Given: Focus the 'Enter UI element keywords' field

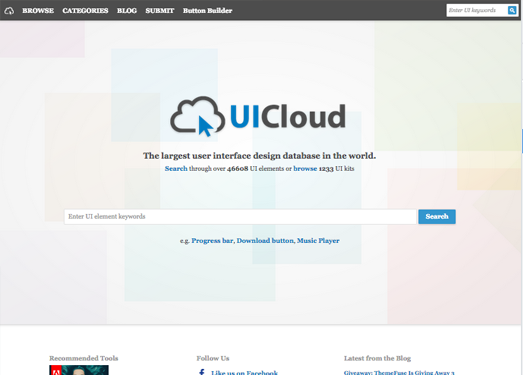Looking at the screenshot, I should point(240,217).
